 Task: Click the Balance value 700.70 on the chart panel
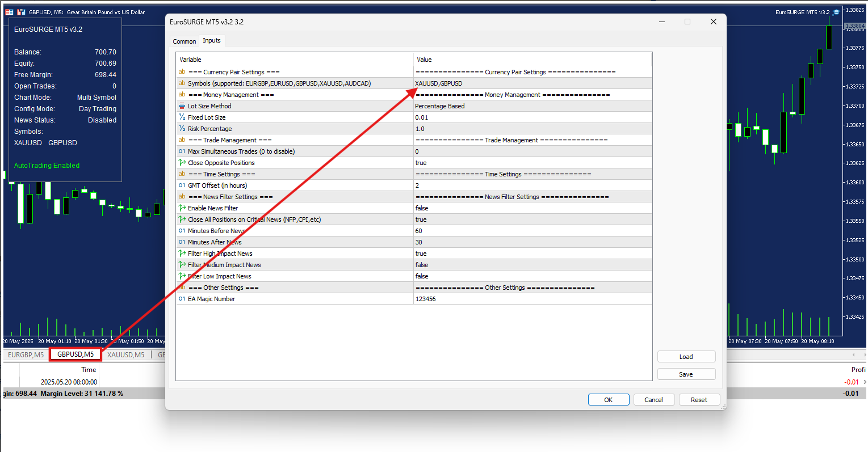click(106, 52)
